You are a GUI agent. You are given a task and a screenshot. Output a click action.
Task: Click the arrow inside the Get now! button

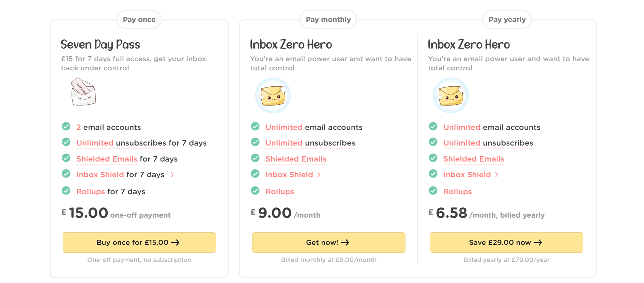346,243
